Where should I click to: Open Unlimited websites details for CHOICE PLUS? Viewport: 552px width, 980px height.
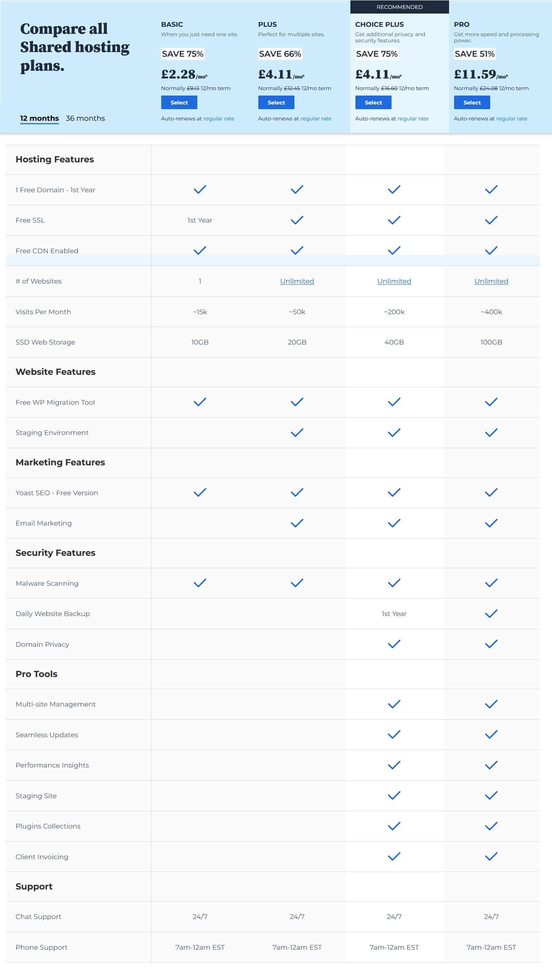394,281
